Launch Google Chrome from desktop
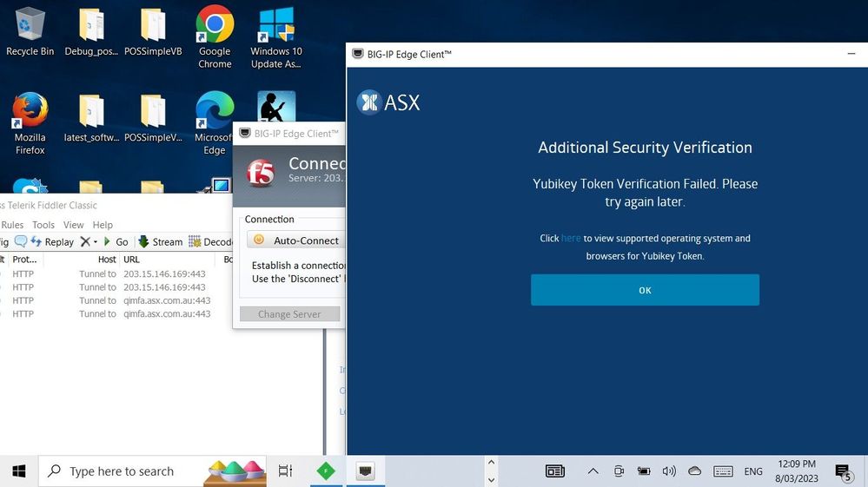Viewport: 868px width, 487px height. (215, 36)
